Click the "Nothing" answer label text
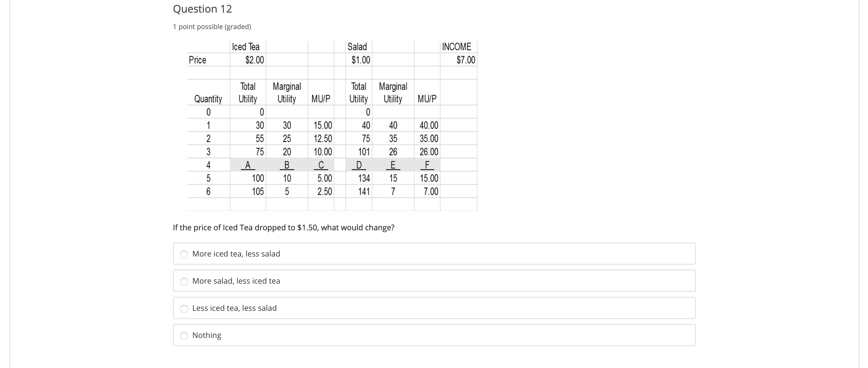Viewport: 868px width, 368px height. pos(207,335)
